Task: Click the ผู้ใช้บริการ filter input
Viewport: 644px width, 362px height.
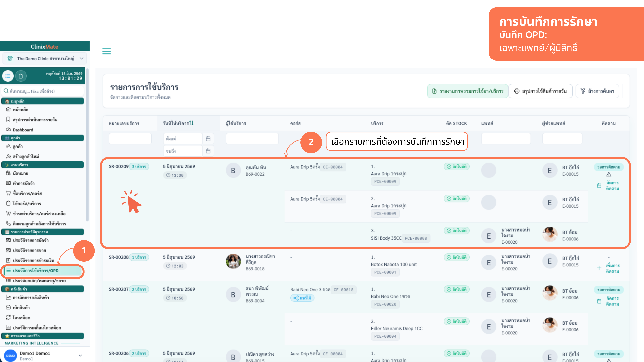Action: [252, 139]
